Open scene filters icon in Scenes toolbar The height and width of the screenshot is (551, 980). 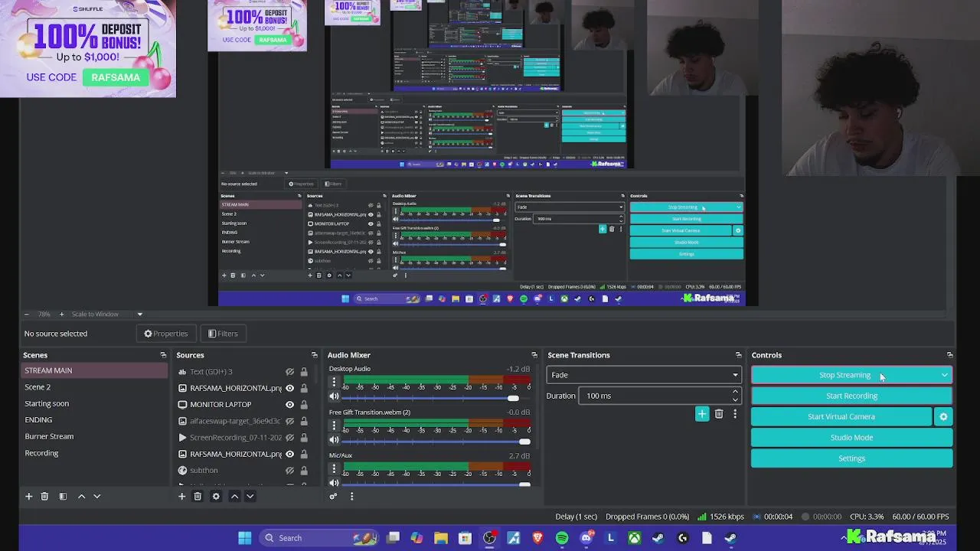click(63, 496)
